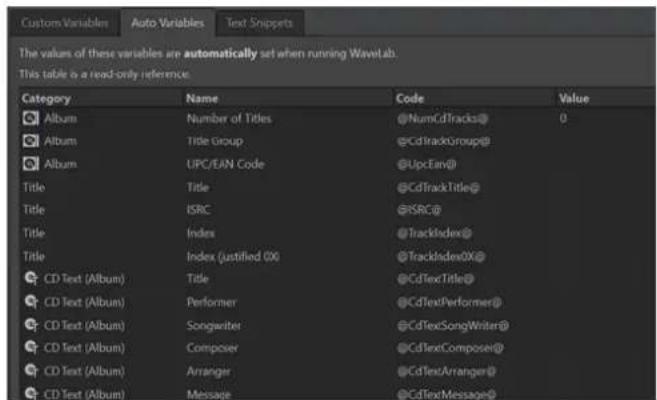Click the CD Text icon in the Composer row

pos(31,347)
